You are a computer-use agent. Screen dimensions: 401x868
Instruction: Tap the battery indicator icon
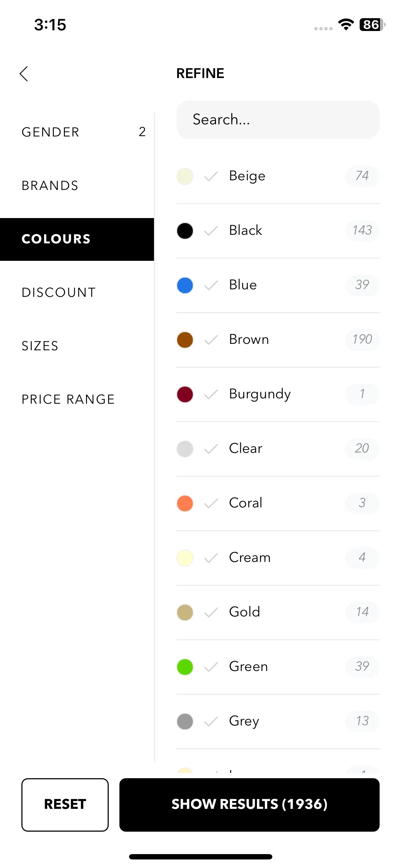coord(372,25)
